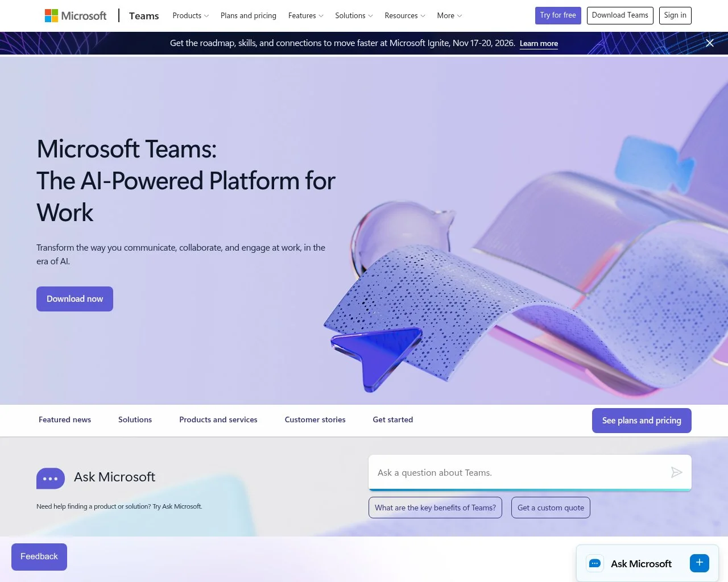Image resolution: width=728 pixels, height=582 pixels.
Task: Click the Ignite announcement text in banner
Action: click(x=342, y=43)
